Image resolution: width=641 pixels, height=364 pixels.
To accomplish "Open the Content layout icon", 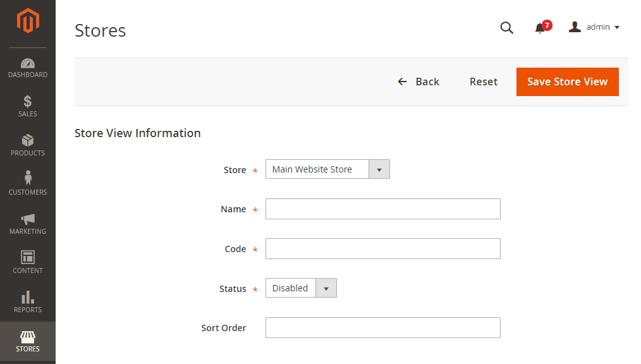I will pos(28,258).
